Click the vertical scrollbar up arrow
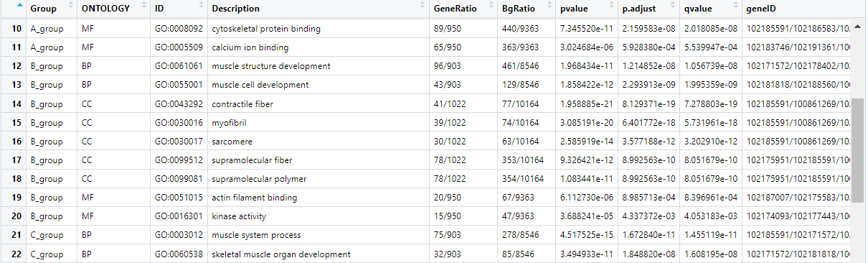 point(858,27)
